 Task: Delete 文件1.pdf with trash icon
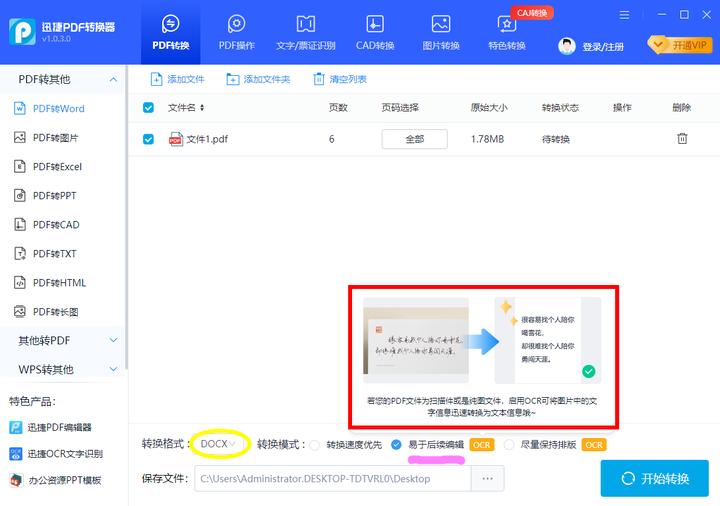coord(682,138)
